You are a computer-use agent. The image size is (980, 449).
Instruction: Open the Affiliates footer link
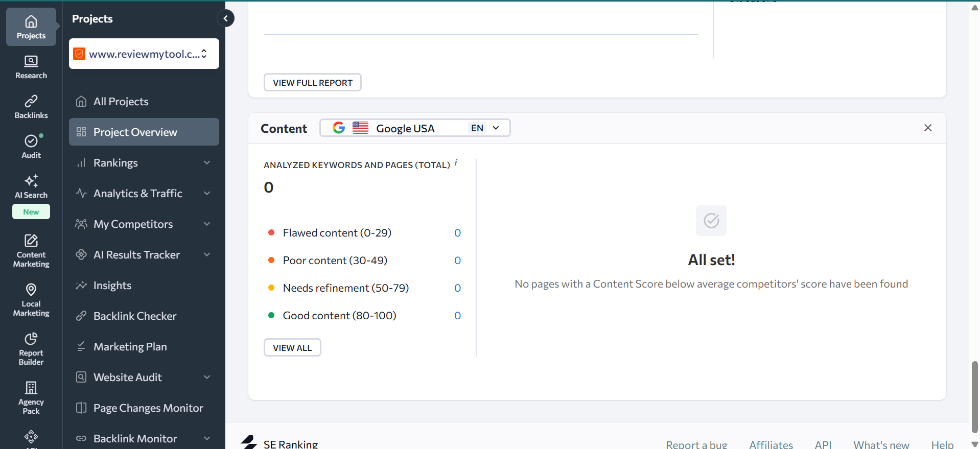(771, 444)
